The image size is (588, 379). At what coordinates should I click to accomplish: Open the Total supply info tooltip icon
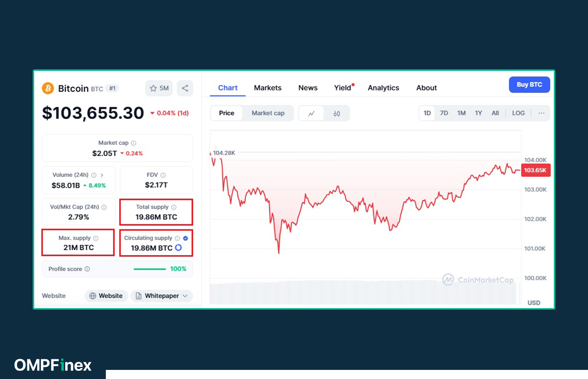pyautogui.click(x=174, y=207)
